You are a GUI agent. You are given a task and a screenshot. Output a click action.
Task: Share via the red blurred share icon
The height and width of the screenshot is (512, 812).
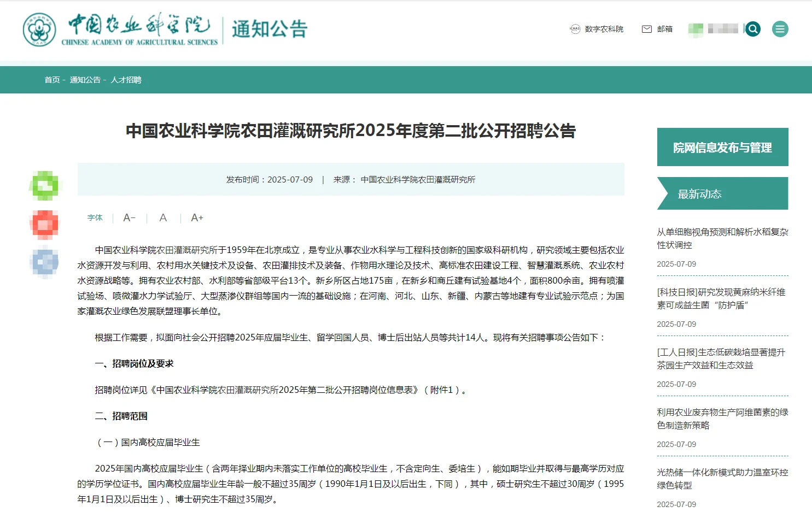click(45, 225)
